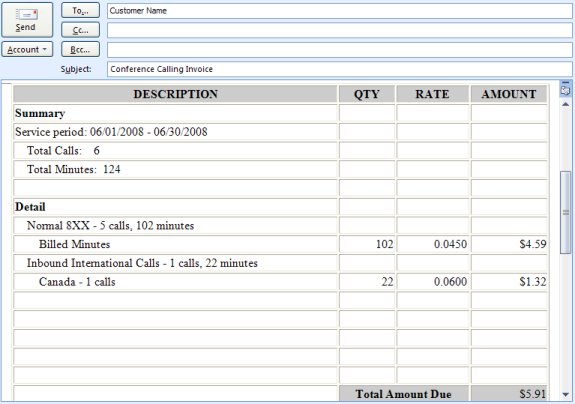Click the rate value 0.0600
This screenshot has height=404, width=575.
[450, 282]
